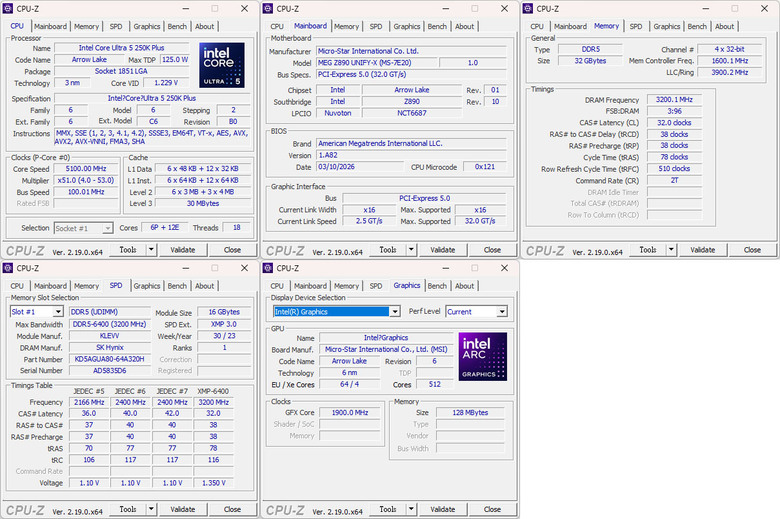The image size is (780, 519).
Task: Click the Intel Arc Graphics logo badge
Action: point(483,356)
